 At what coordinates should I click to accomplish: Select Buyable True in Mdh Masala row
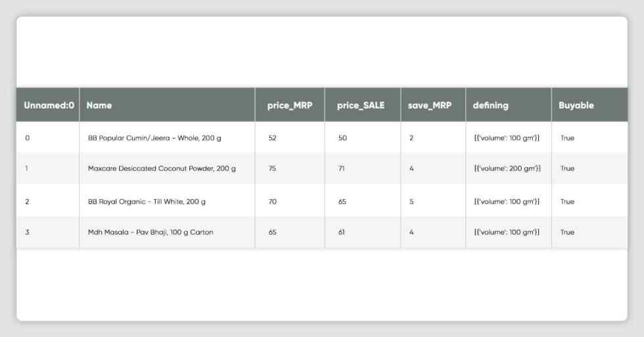pos(567,232)
